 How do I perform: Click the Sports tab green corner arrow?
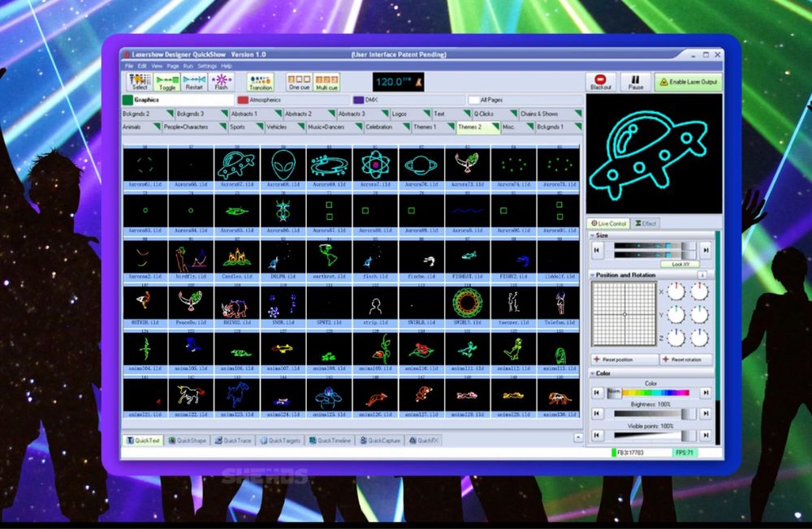pyautogui.click(x=260, y=127)
